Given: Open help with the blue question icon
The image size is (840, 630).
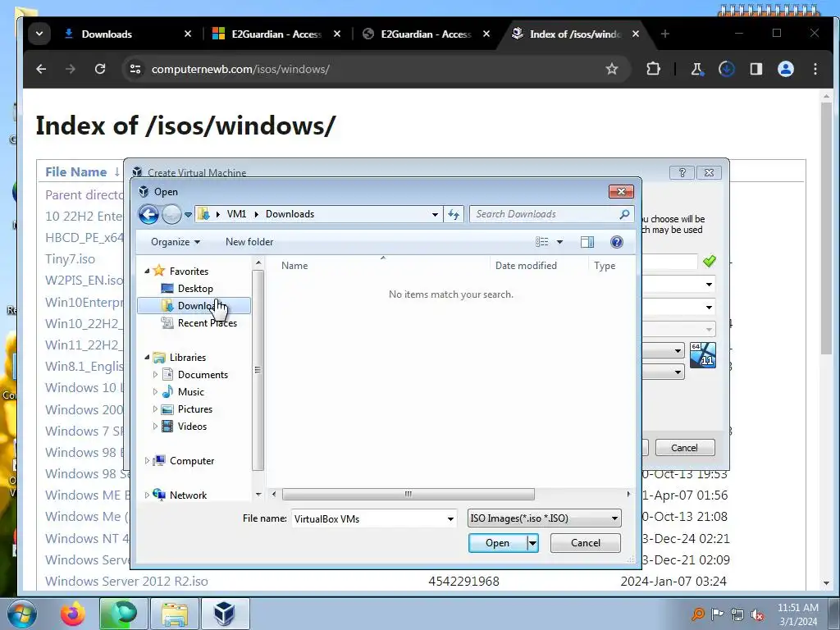Looking at the screenshot, I should 617,242.
